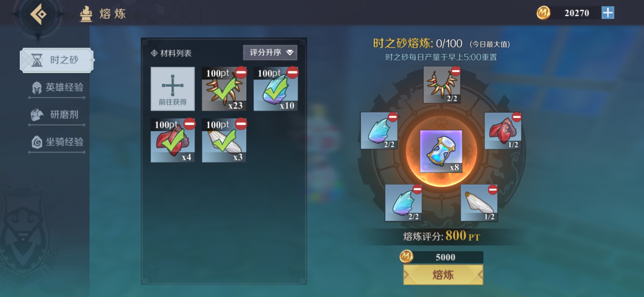Toggle the white feather material x3

[224, 140]
